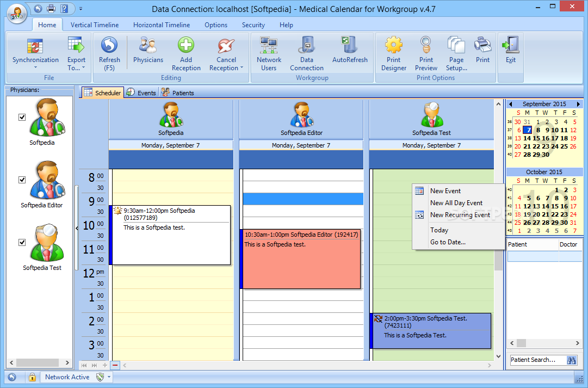Expand the Synchronization dropdown arrow
This screenshot has height=388, width=588.
pos(35,68)
